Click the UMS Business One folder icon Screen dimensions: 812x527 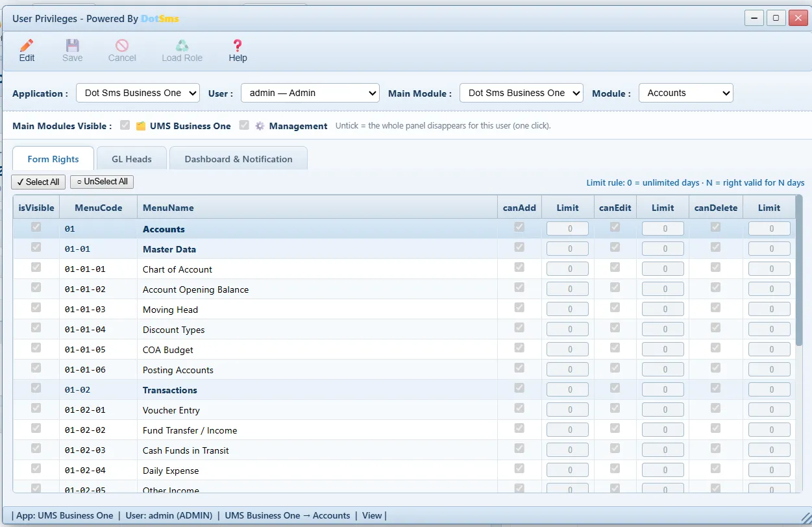141,126
